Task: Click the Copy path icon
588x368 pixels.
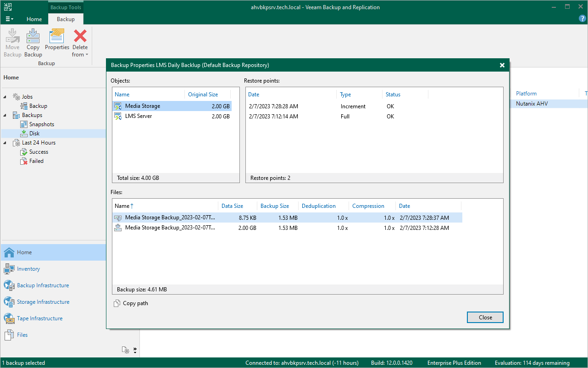Action: [117, 303]
